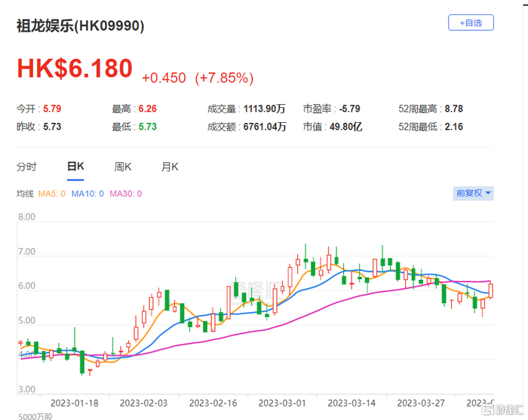Click the 6.00 price axis label
The height and width of the screenshot is (420, 528).
(26, 286)
